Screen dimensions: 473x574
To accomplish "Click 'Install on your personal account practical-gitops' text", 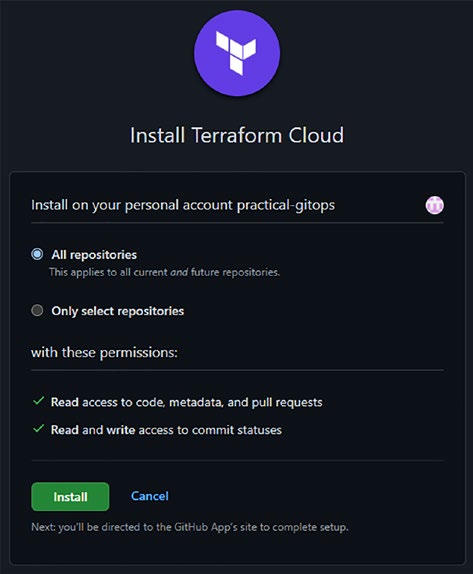I will click(x=183, y=205).
